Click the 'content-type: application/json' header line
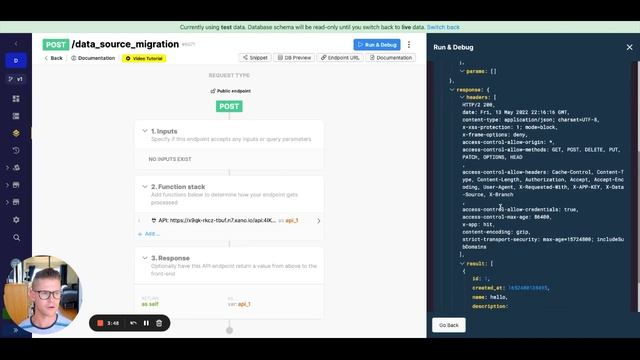Viewport: 640px width, 360px height. [x=531, y=120]
